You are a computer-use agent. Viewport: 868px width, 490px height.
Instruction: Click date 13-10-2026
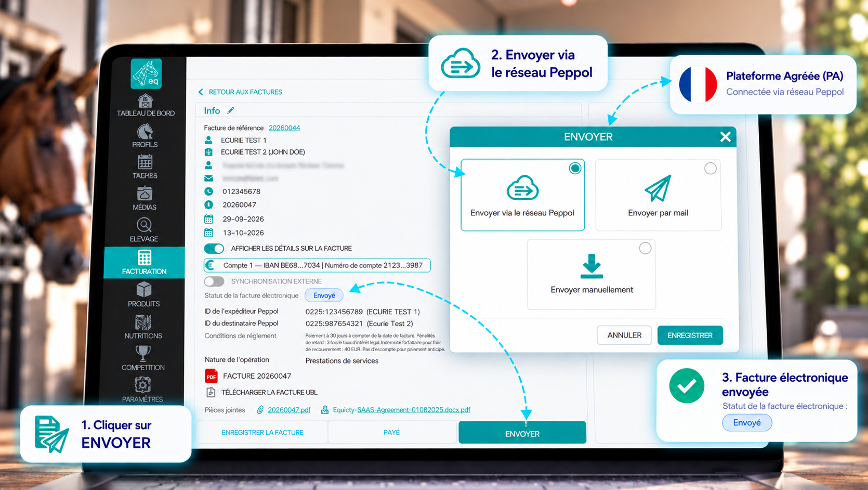point(243,233)
